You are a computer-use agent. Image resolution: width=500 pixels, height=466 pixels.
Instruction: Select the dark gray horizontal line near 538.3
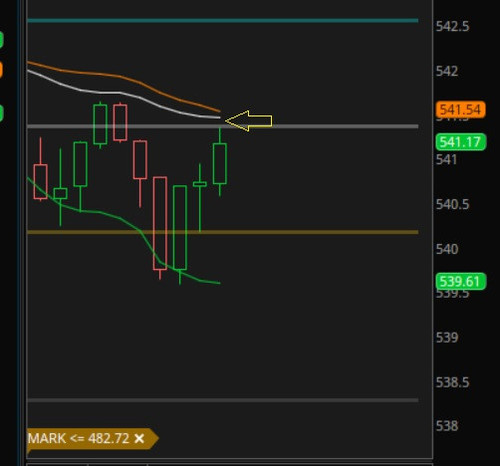222,400
